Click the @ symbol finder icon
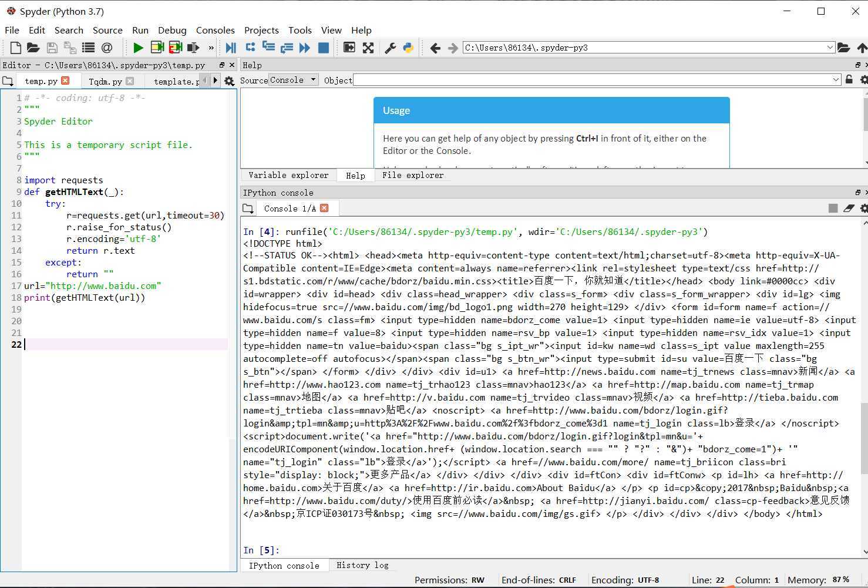868x588 pixels. [x=107, y=48]
